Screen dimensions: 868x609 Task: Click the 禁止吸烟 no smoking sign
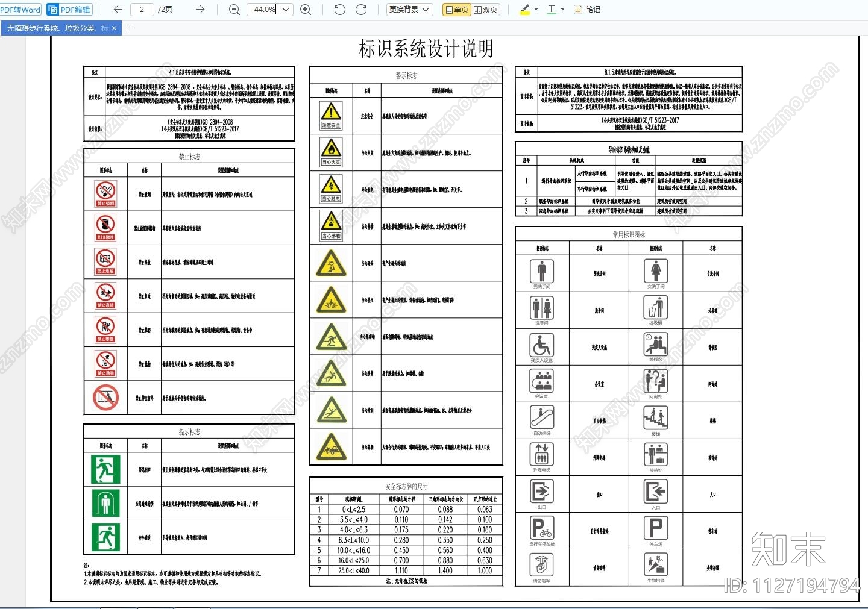[x=105, y=193]
